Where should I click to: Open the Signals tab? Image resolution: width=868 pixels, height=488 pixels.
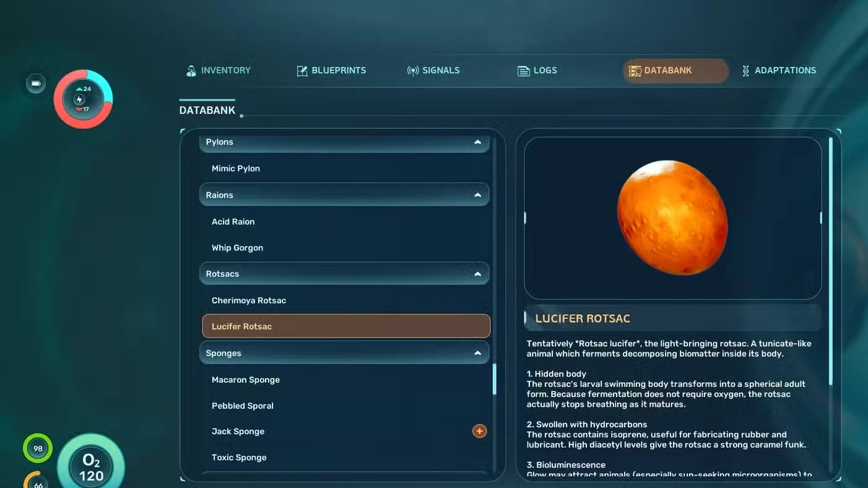(433, 71)
